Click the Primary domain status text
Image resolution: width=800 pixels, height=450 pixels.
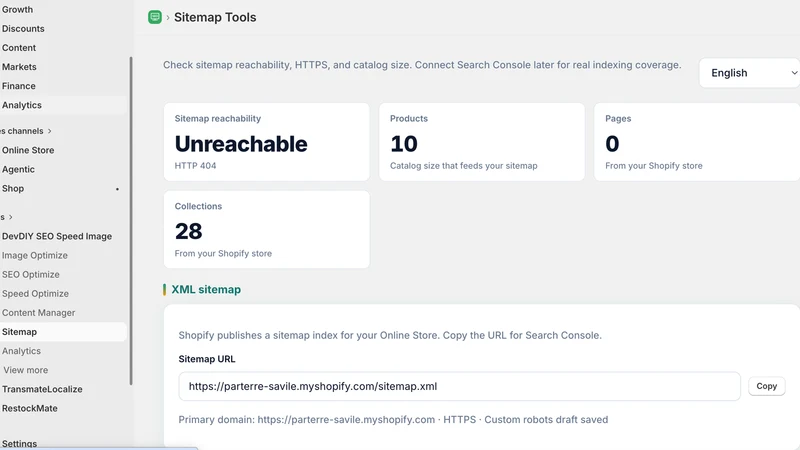(393, 419)
